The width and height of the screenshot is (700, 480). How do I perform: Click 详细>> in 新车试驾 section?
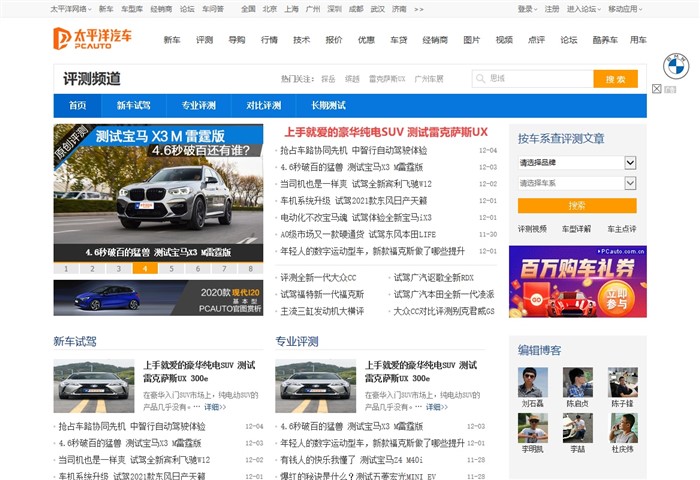coord(215,407)
